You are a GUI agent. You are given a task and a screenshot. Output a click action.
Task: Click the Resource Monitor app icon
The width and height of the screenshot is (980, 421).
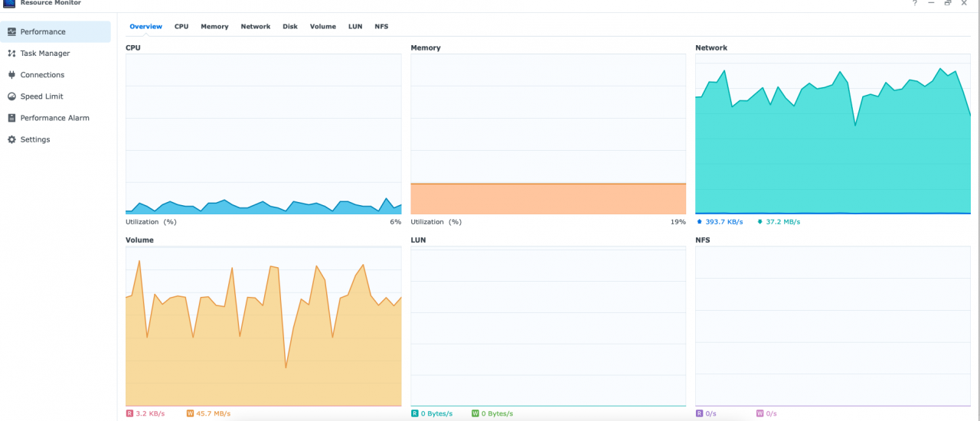9,3
